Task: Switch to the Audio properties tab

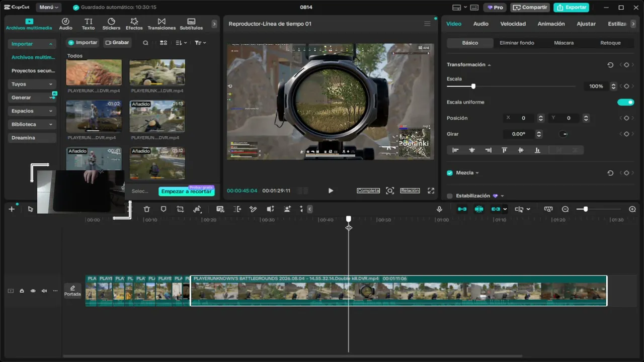Action: pyautogui.click(x=480, y=24)
